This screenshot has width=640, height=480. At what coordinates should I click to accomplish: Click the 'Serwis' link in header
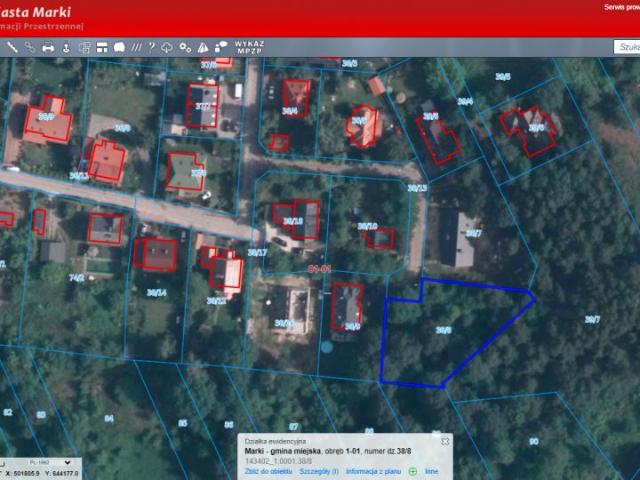pos(616,6)
